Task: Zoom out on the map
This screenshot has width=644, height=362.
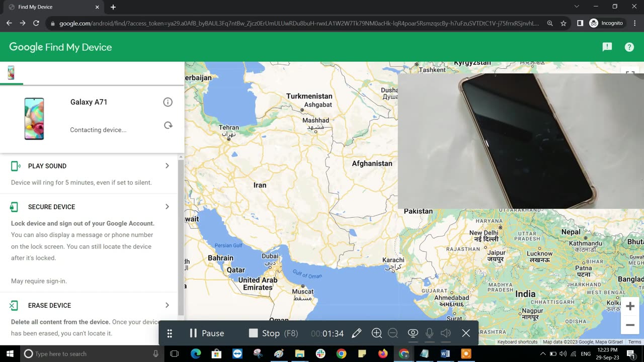Action: click(x=630, y=325)
